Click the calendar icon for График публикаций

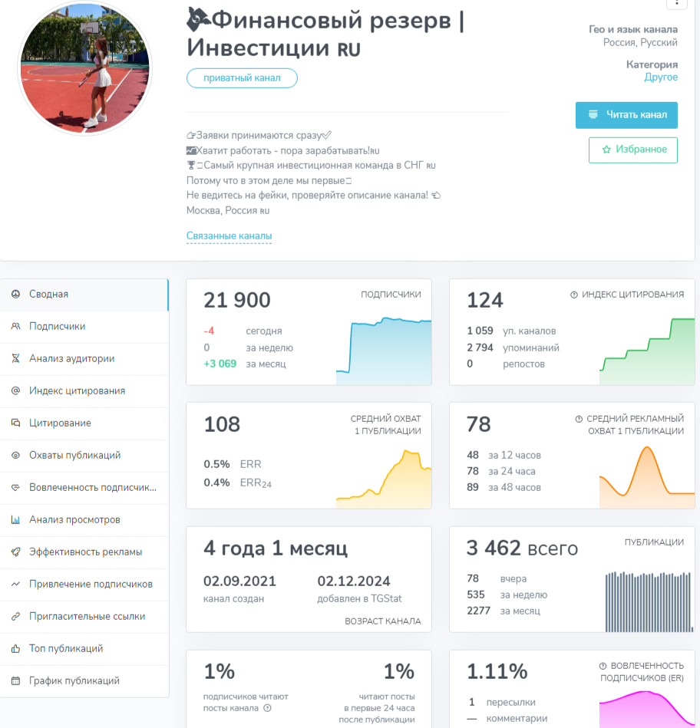tap(16, 680)
